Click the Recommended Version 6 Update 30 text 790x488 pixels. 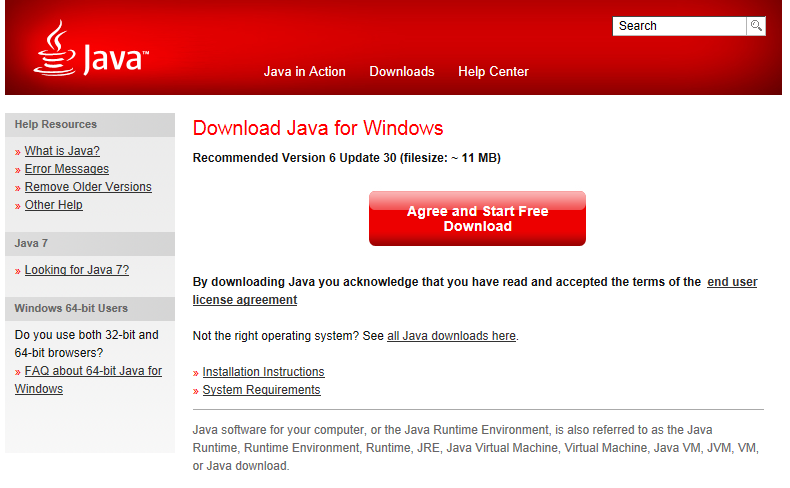347,158
